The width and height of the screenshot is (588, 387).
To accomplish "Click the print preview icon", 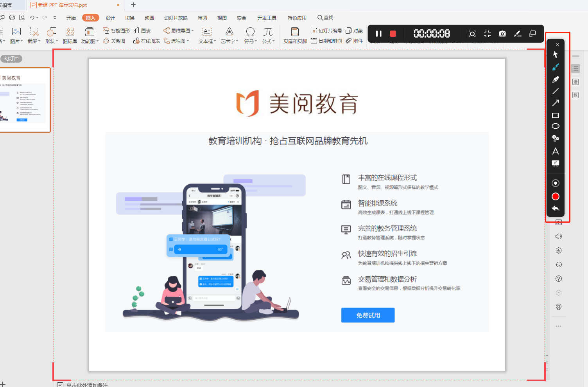I will pos(22,18).
